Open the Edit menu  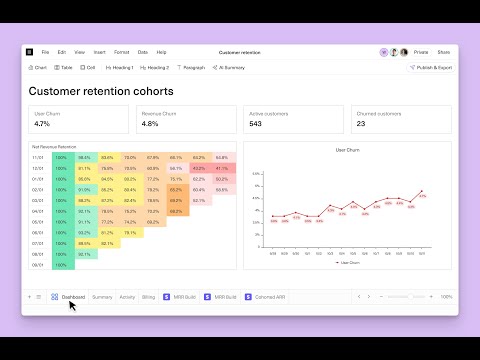click(x=62, y=52)
